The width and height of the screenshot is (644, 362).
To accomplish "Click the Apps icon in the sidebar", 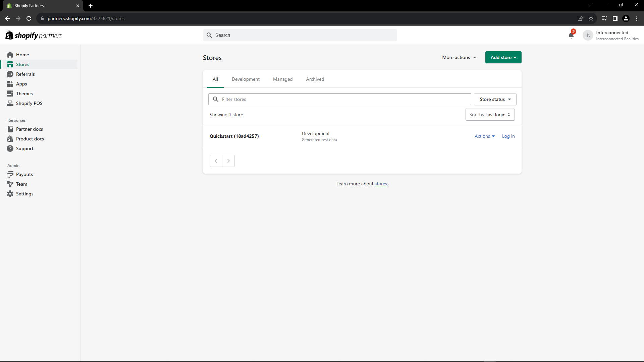I will pos(10,84).
